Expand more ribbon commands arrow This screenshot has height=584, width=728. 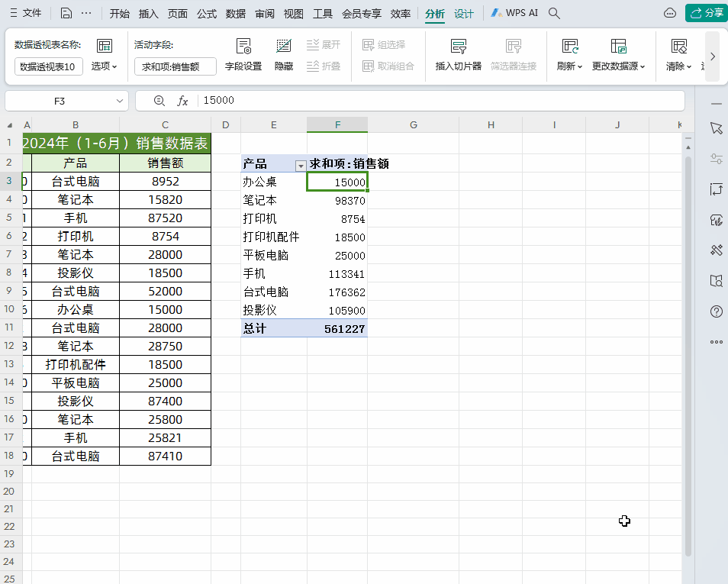pos(713,56)
